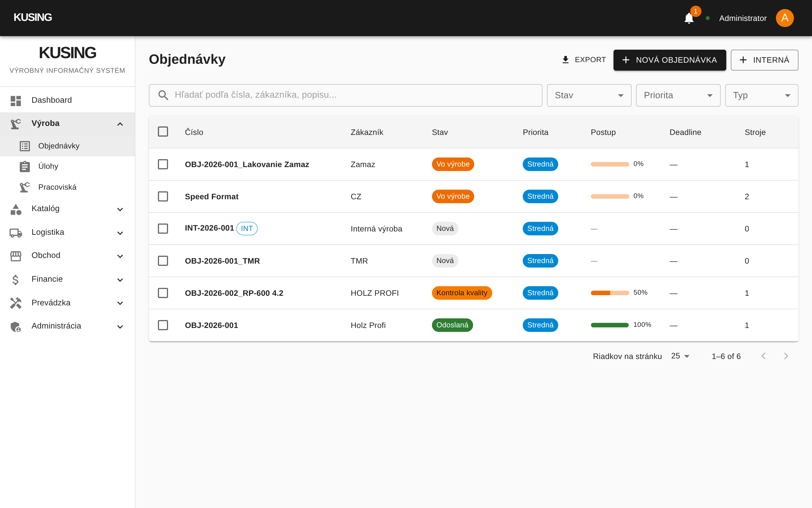The height and width of the screenshot is (508, 812).
Task: Expand the Administrácia section chevron
Action: (x=120, y=327)
